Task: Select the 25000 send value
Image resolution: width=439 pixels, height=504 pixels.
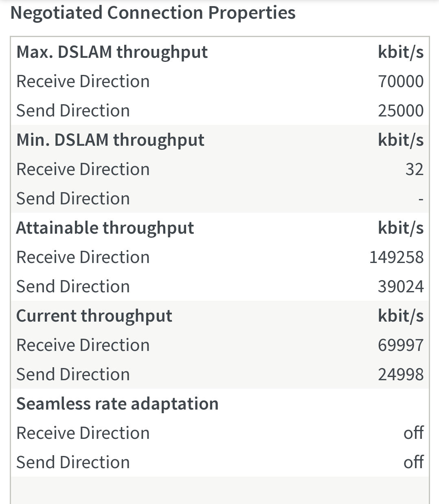Action: click(x=400, y=111)
